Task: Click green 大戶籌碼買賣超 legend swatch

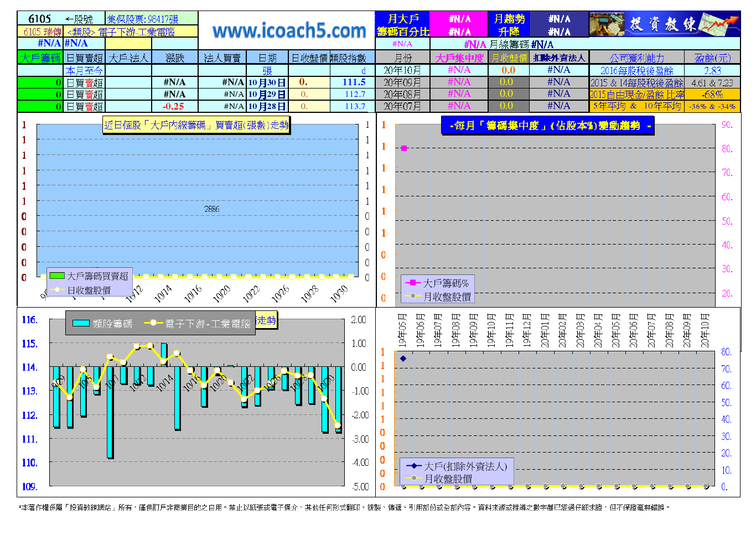Action: [56, 276]
